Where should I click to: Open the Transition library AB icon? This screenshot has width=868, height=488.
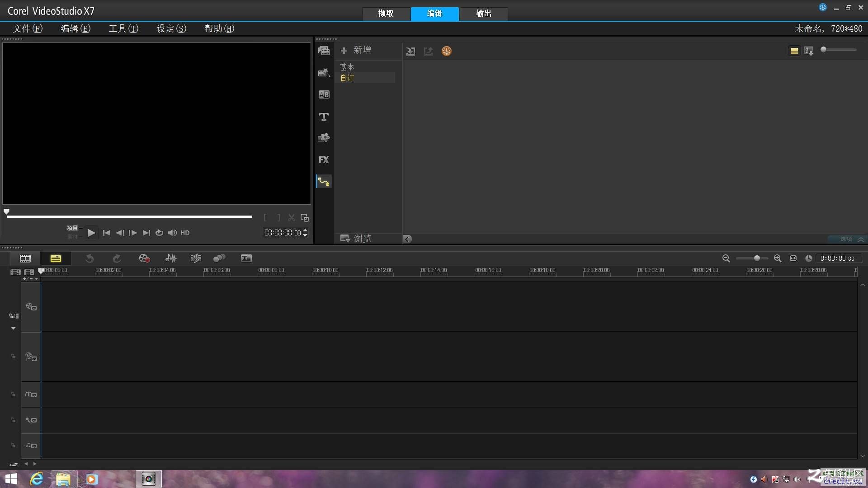324,94
